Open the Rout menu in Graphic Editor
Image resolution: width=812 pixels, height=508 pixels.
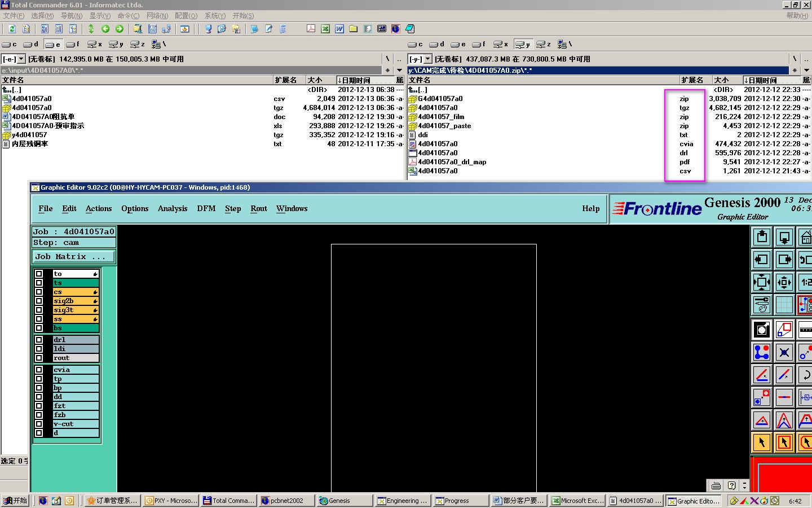pyautogui.click(x=259, y=209)
